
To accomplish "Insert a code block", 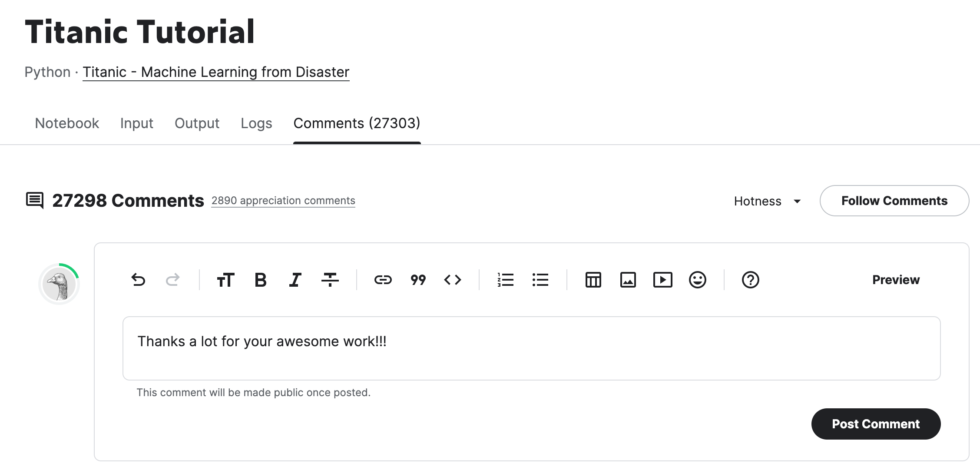I will 453,280.
